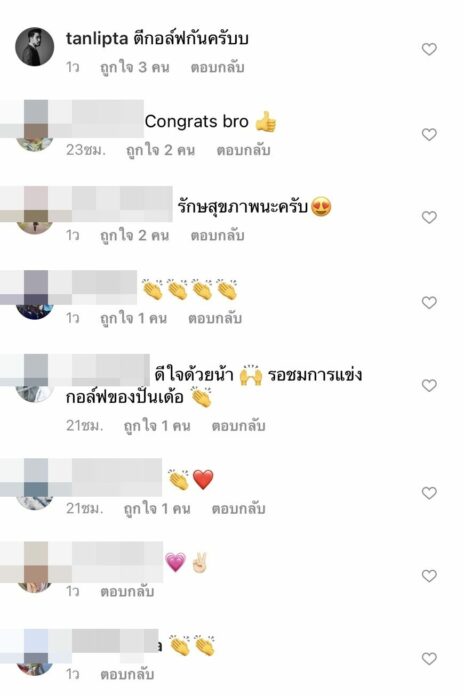Like the tanlipta comment with heart icon
The width and height of the screenshot is (464, 696).
point(429,49)
